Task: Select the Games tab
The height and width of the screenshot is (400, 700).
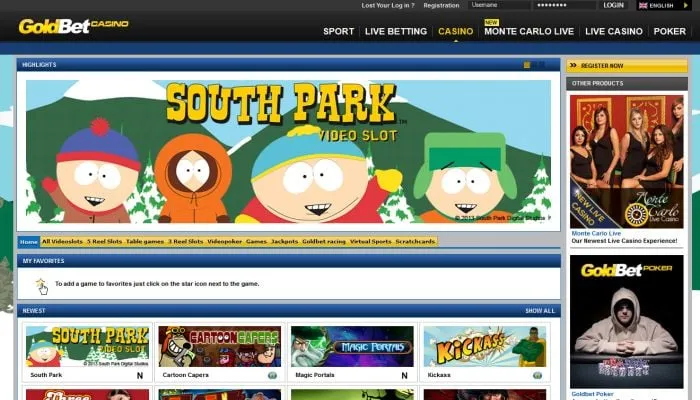Action: 256,242
